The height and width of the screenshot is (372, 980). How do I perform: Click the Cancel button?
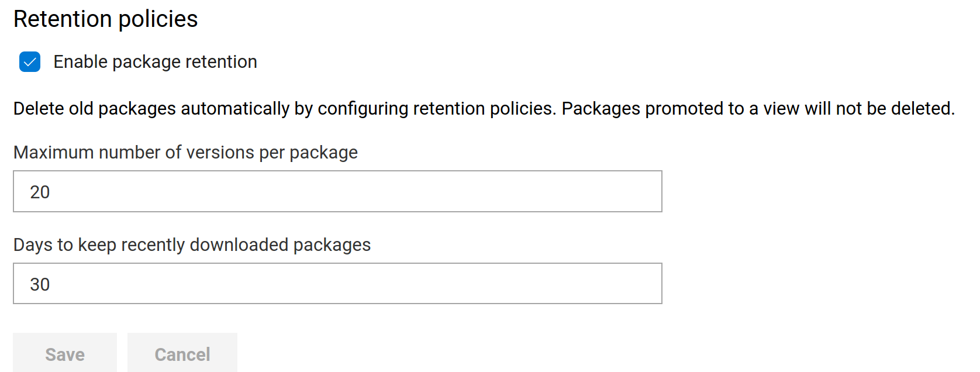tap(182, 353)
